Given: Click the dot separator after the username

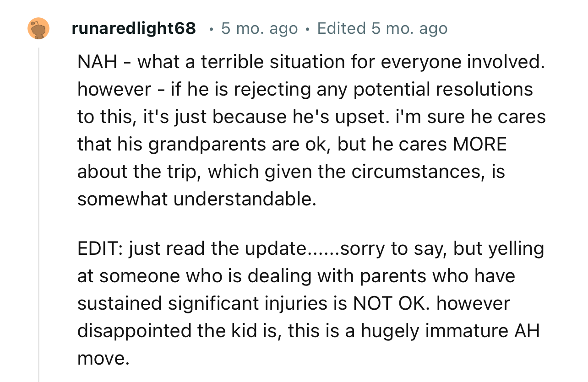Looking at the screenshot, I should (210, 28).
